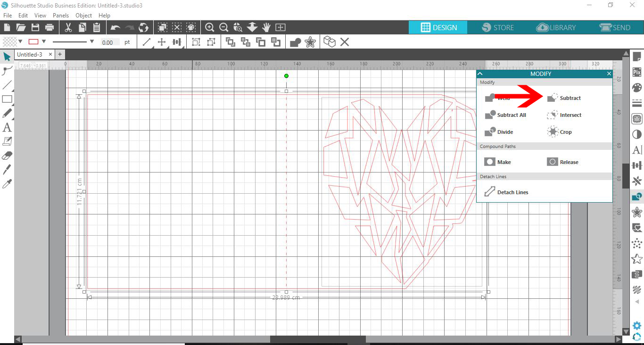Open a file with folder icon
This screenshot has height=345, width=644.
(21, 27)
